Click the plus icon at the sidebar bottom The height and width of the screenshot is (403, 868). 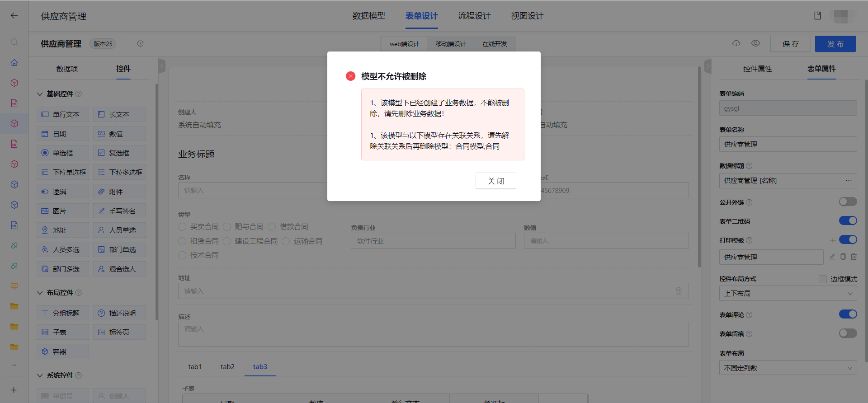(14, 390)
